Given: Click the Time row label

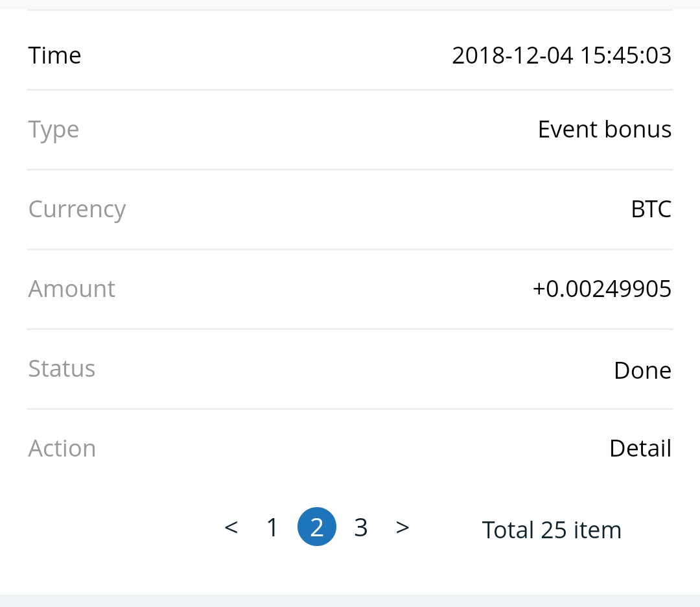Looking at the screenshot, I should coord(54,55).
